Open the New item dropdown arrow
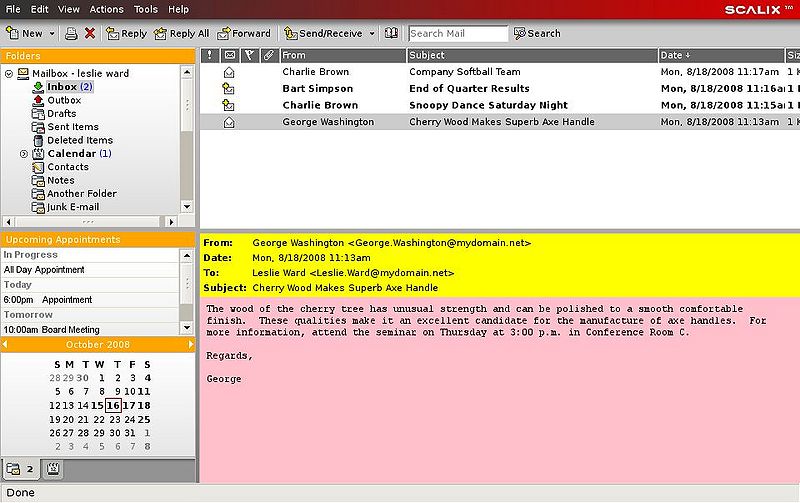The image size is (800, 503). click(x=50, y=33)
